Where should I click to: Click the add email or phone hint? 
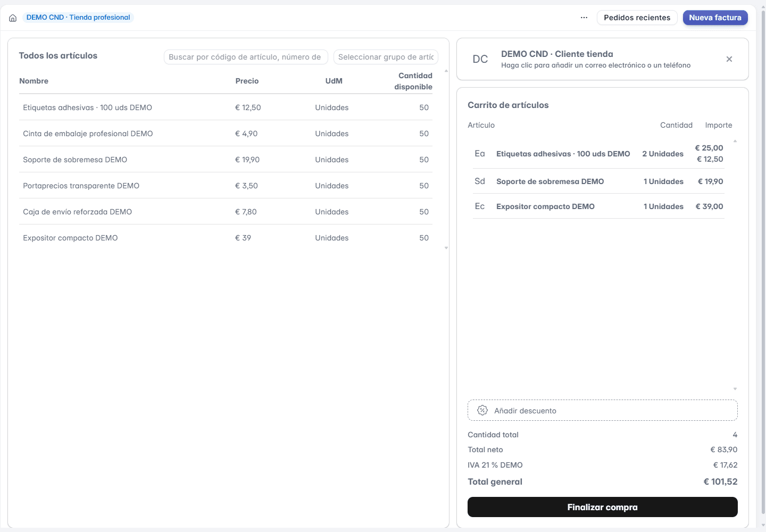[596, 65]
